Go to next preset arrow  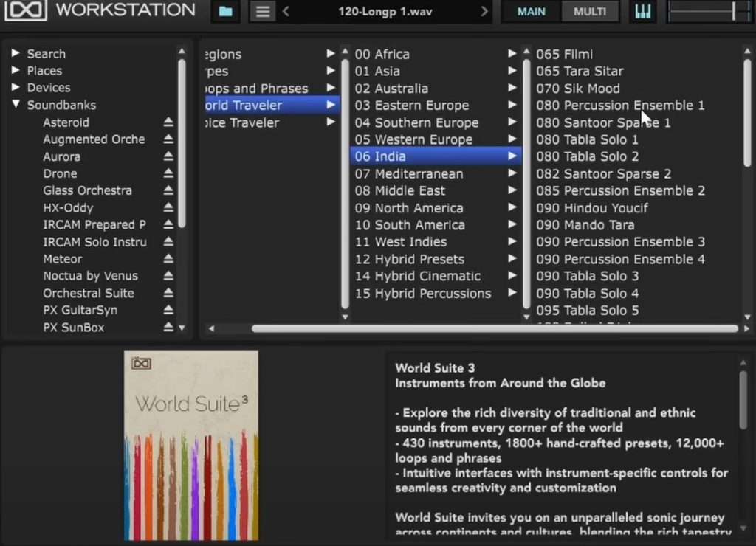(x=484, y=12)
